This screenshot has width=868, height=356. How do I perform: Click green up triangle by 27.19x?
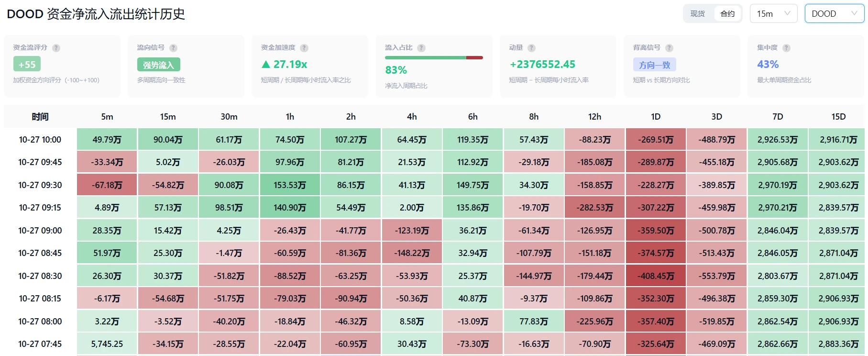pos(266,64)
